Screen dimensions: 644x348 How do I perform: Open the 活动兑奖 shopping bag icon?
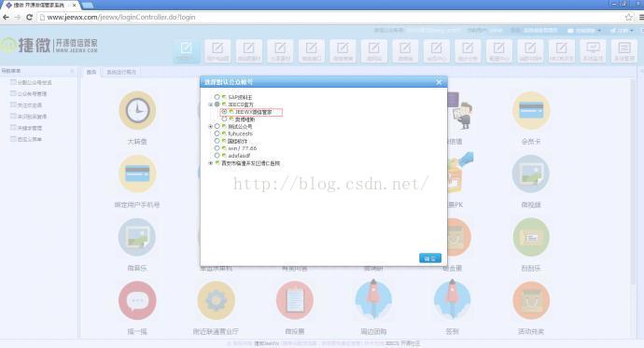(x=531, y=300)
